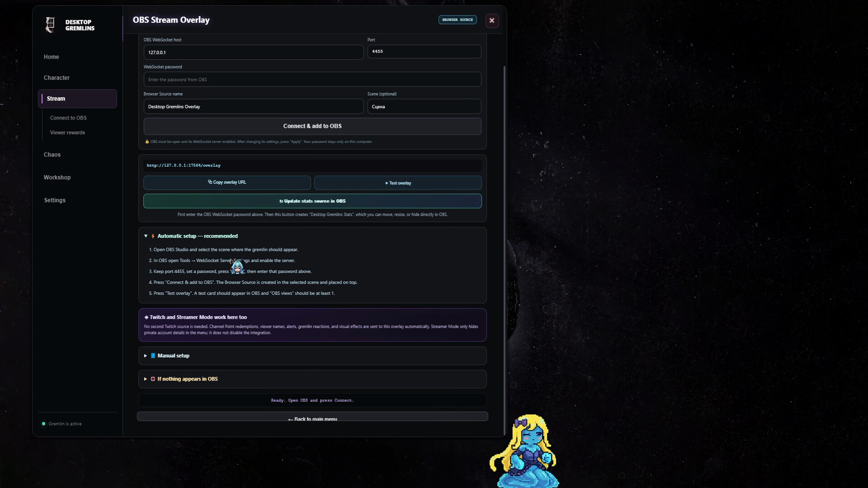The width and height of the screenshot is (868, 488).
Task: Copy the overlay URL
Action: (227, 183)
